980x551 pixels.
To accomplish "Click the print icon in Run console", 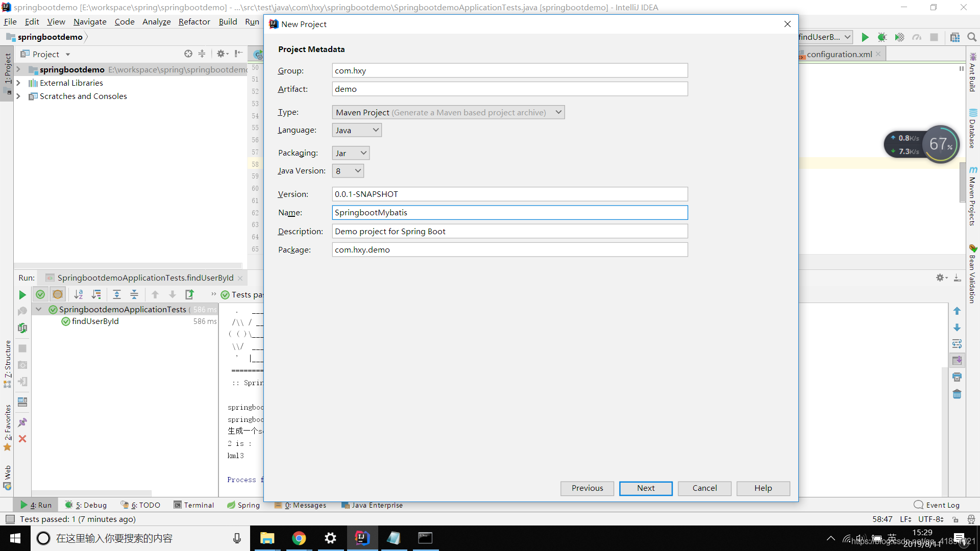I will [957, 377].
